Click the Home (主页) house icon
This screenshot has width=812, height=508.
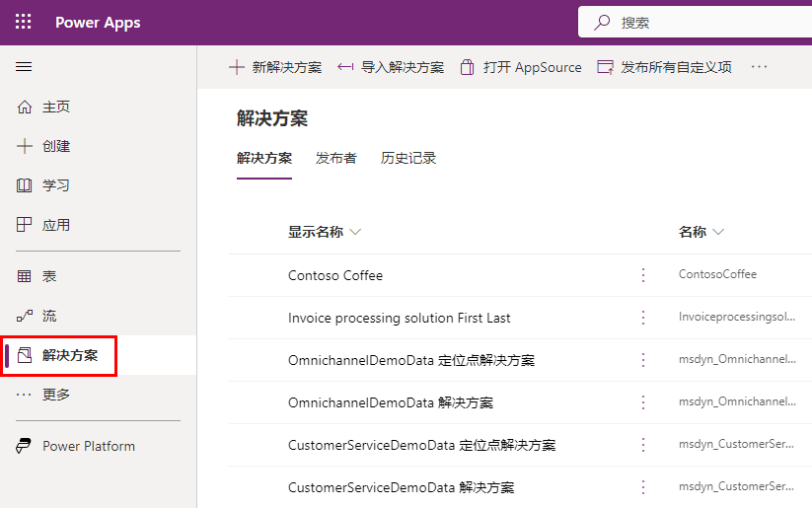(x=25, y=107)
